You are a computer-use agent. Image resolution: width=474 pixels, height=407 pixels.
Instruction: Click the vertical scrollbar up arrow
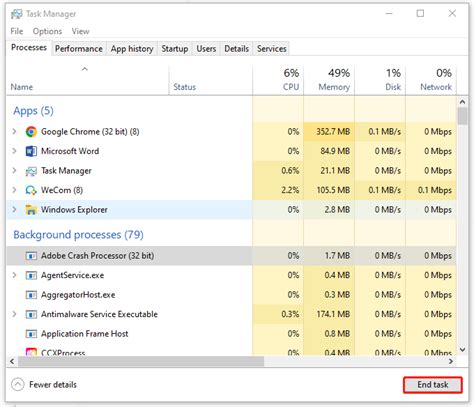coord(462,102)
